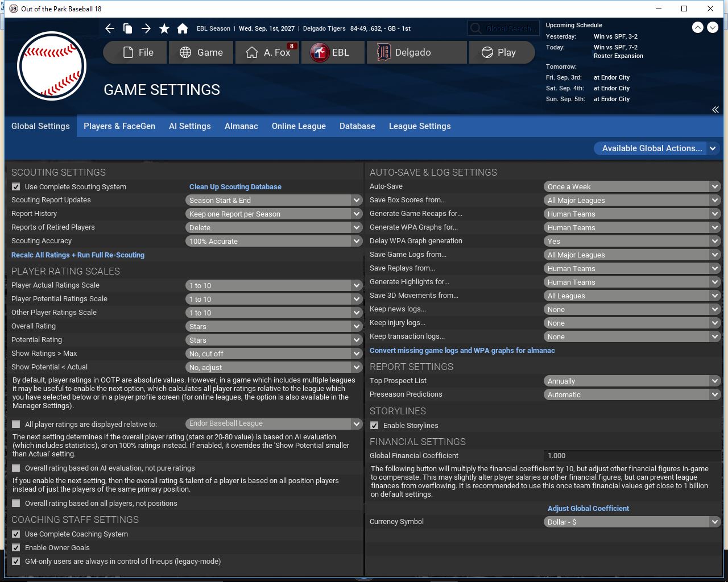Uncheck Use Complete Scouting System
728x582 pixels.
pyautogui.click(x=16, y=187)
